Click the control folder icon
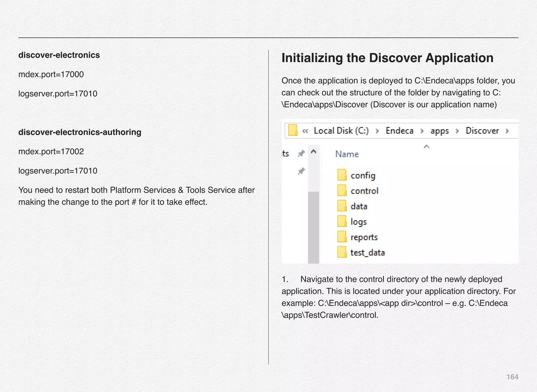 342,190
